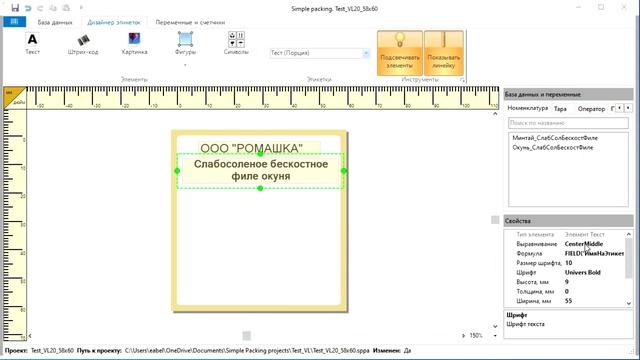Image resolution: width=640 pixels, height=360 pixels.
Task: Open the blue application menu button
Action: point(15,22)
